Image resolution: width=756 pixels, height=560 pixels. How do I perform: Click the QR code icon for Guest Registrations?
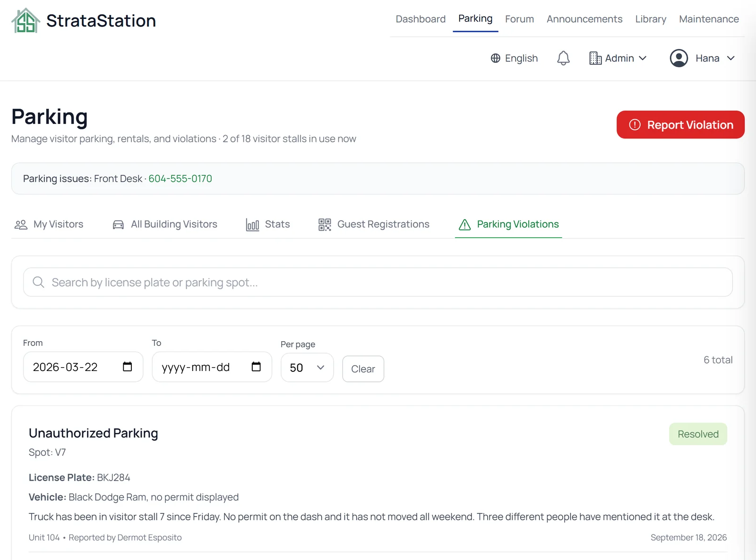click(x=325, y=224)
